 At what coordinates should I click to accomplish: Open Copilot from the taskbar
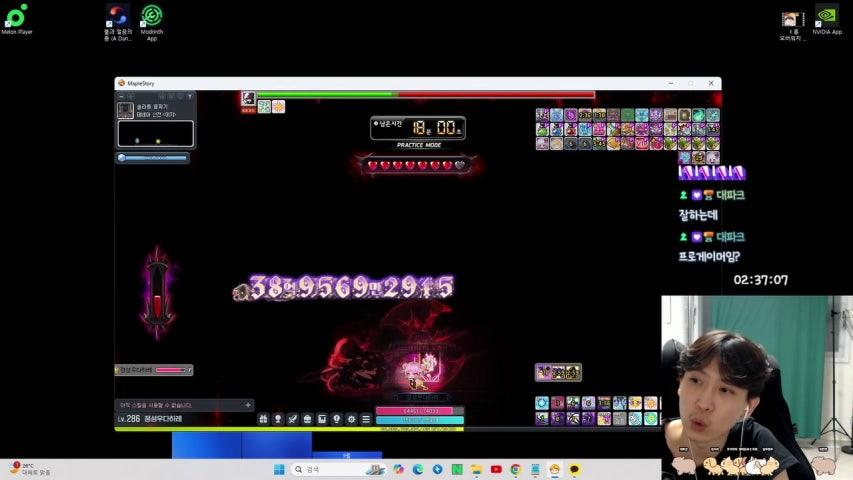[x=399, y=469]
